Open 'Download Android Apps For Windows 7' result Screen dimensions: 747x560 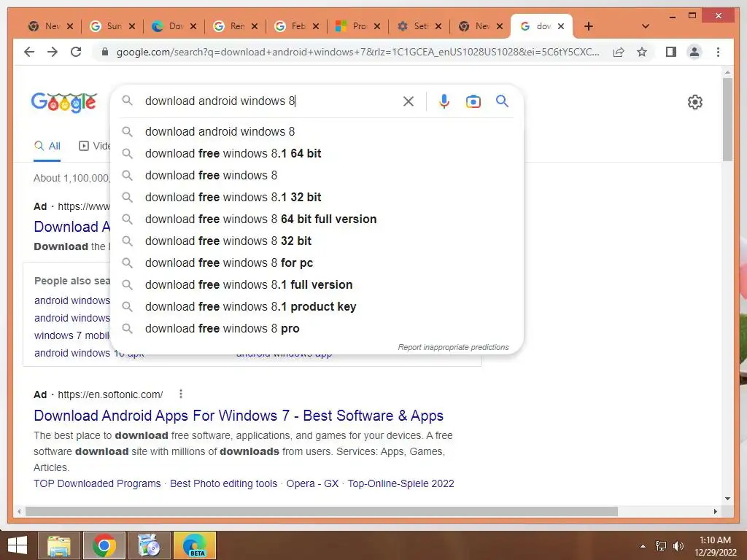click(x=239, y=416)
